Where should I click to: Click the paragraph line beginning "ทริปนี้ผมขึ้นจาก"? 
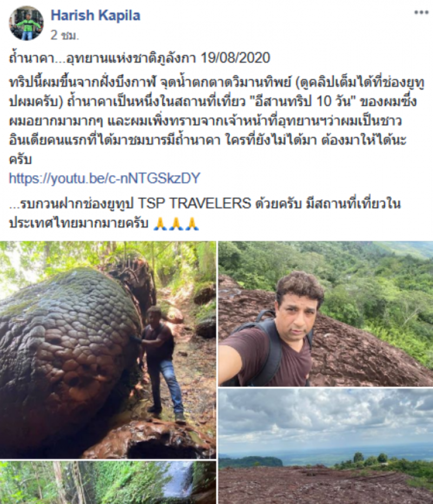[217, 83]
